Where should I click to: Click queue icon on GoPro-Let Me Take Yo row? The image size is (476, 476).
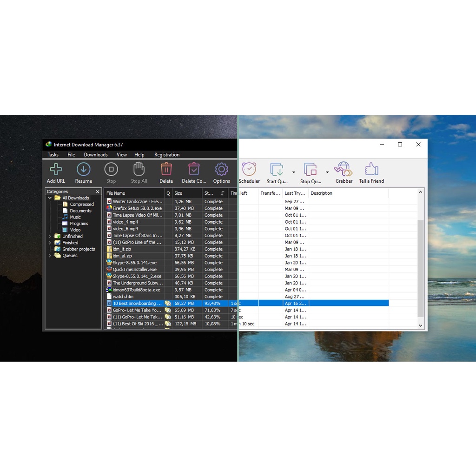coord(168,310)
